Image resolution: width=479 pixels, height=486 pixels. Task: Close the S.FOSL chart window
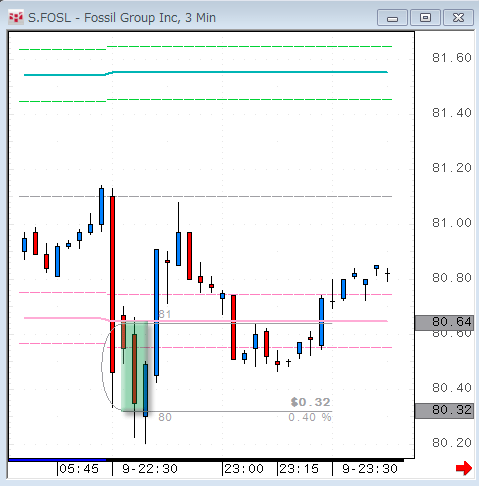[458, 18]
